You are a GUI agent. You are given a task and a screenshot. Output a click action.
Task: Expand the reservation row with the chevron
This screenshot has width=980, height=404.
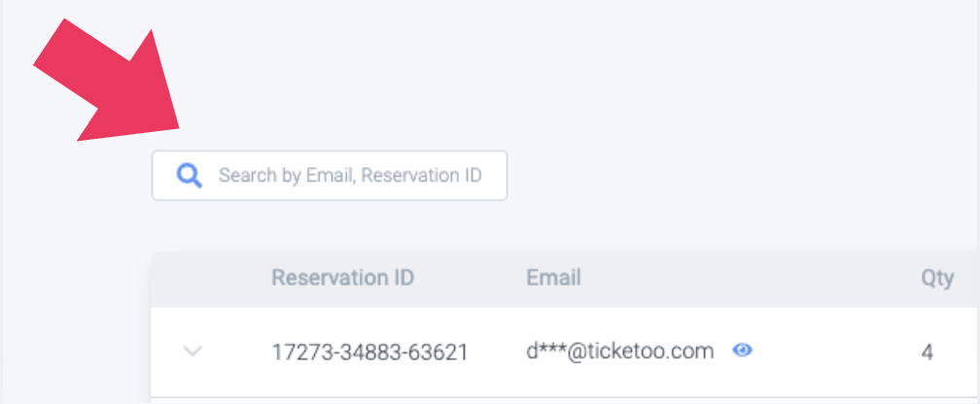tap(193, 352)
